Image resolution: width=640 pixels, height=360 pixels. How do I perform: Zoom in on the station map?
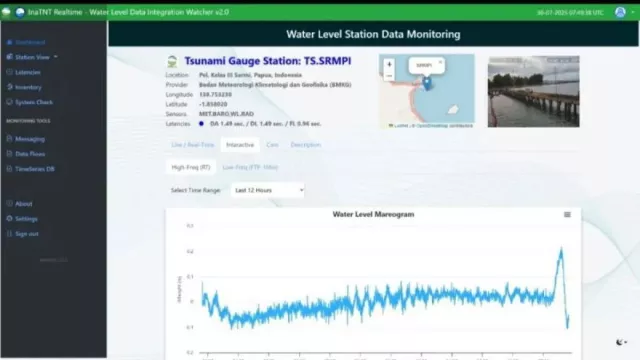pos(389,64)
